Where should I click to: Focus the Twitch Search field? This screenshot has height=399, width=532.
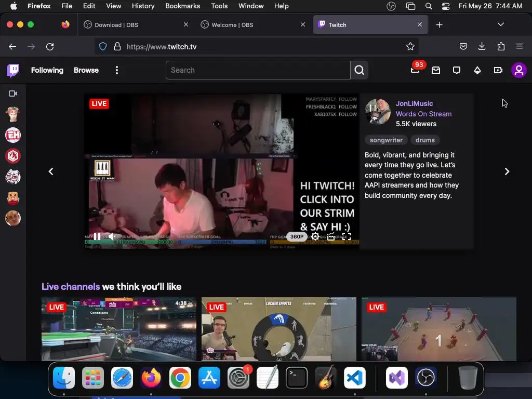258,70
